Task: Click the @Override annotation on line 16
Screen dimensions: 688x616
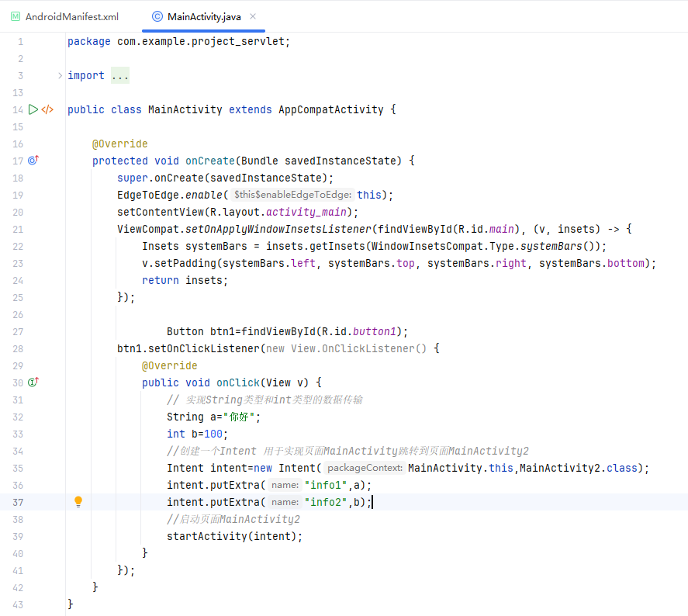Action: click(x=119, y=144)
